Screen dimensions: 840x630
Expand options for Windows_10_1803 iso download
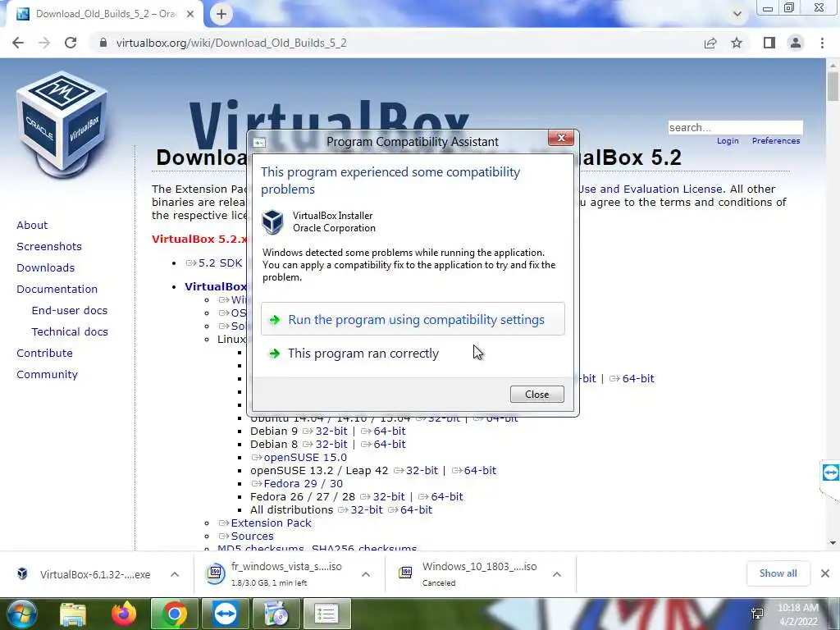tap(557, 574)
